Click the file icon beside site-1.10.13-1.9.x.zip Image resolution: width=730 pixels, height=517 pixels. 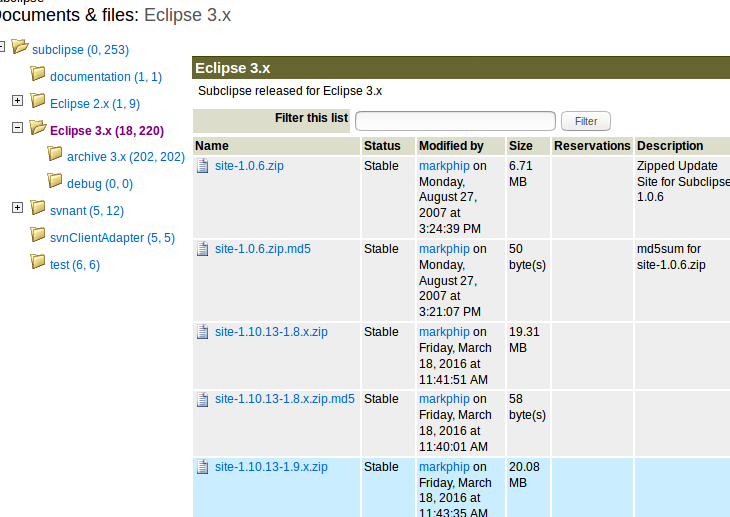coord(203,467)
